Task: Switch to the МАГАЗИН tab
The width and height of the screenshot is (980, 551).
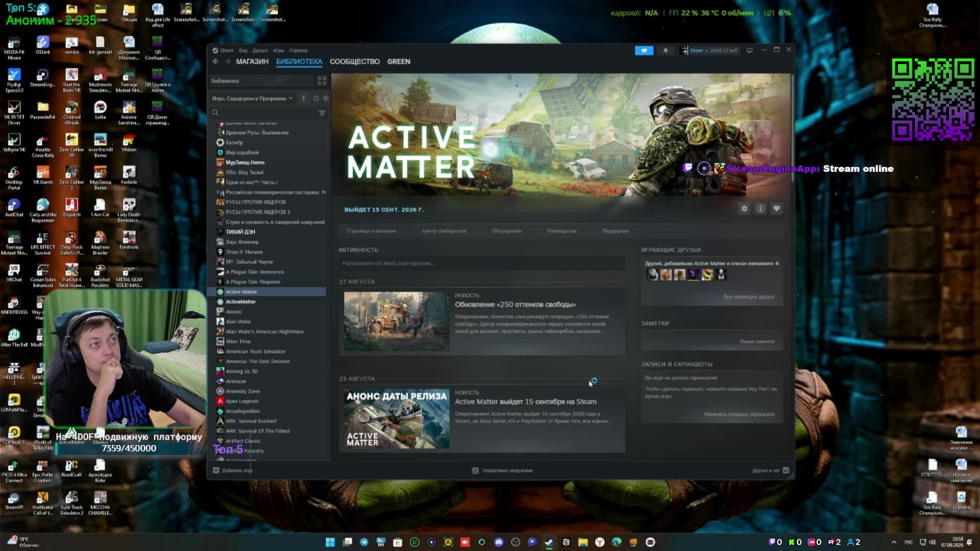Action: tap(252, 62)
